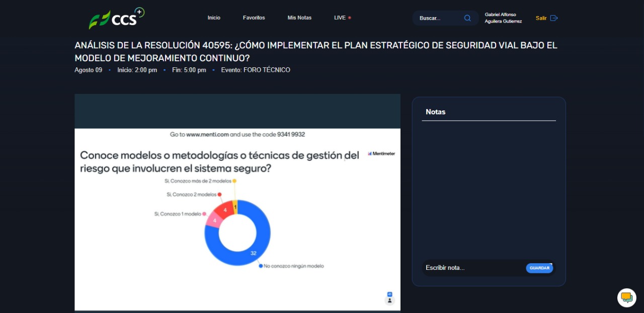
Task: Open Mis Notas from the navigation
Action: coord(299,18)
